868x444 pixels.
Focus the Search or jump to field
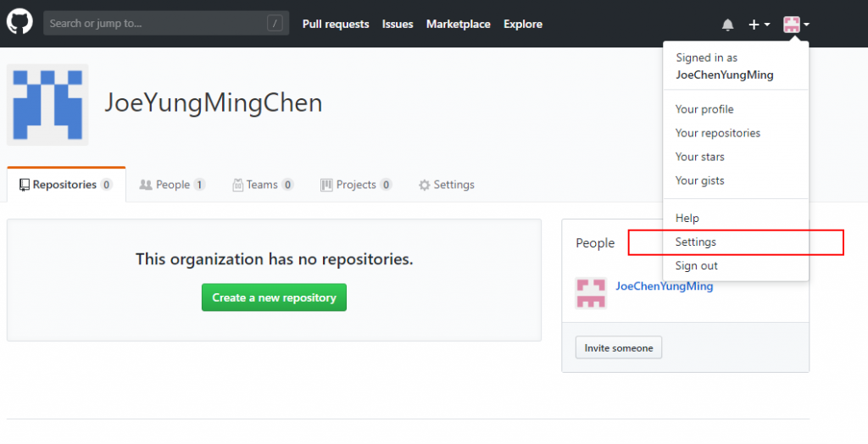(x=166, y=23)
